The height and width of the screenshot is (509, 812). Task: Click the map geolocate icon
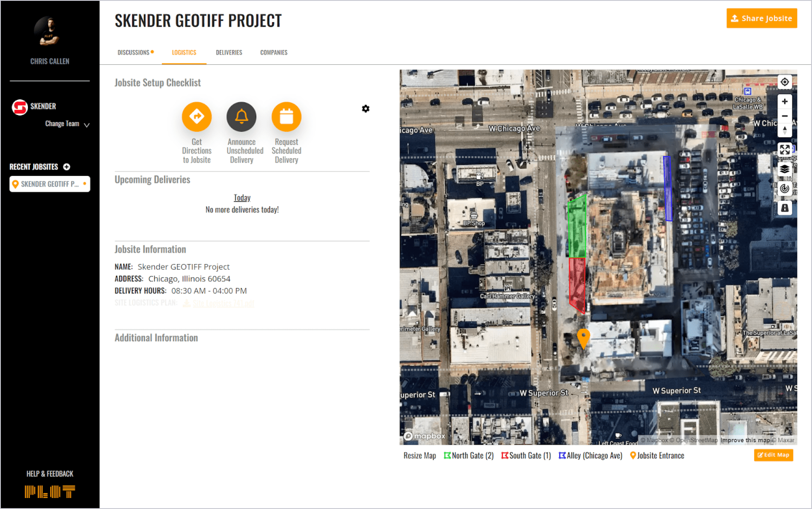point(785,82)
